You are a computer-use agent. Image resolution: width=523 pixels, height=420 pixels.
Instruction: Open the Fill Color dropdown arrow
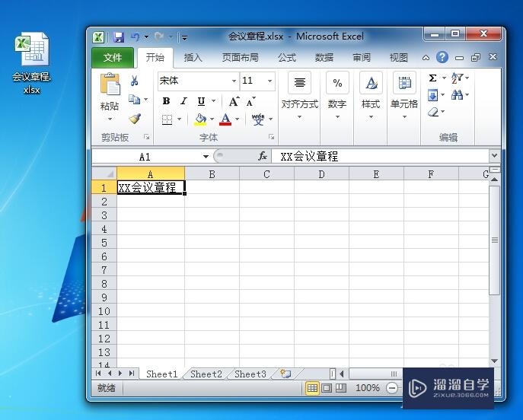coord(212,119)
